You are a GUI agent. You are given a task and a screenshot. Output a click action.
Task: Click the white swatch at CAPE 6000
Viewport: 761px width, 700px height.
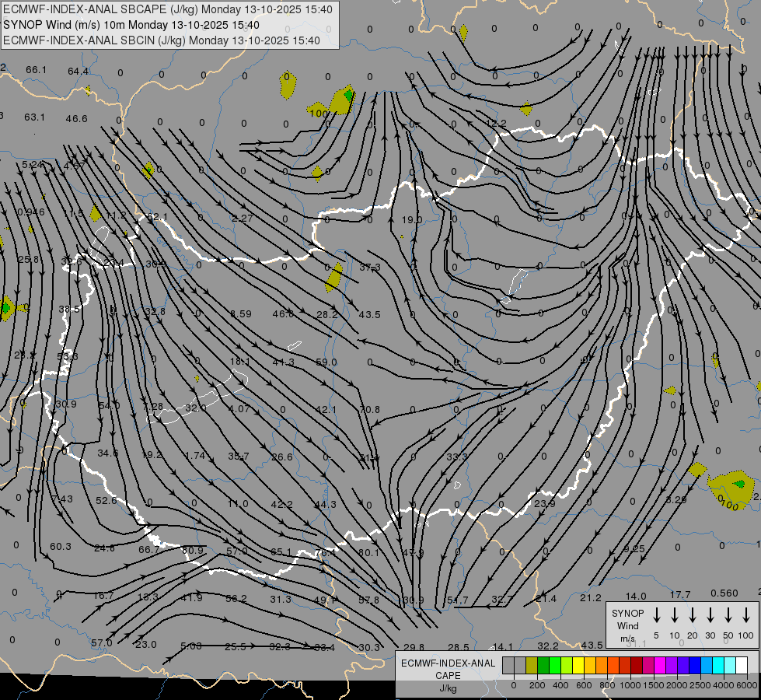742,665
